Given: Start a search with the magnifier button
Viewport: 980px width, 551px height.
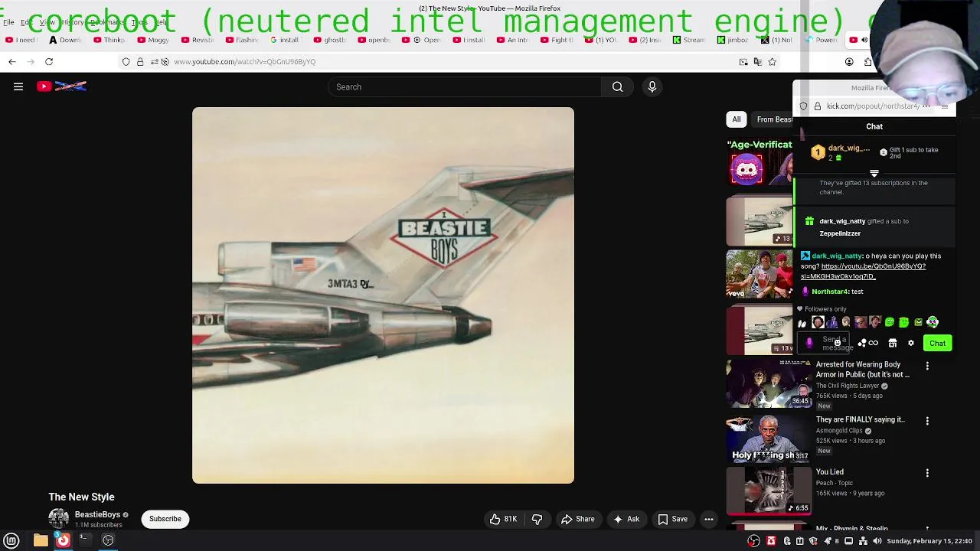Looking at the screenshot, I should click(x=617, y=86).
